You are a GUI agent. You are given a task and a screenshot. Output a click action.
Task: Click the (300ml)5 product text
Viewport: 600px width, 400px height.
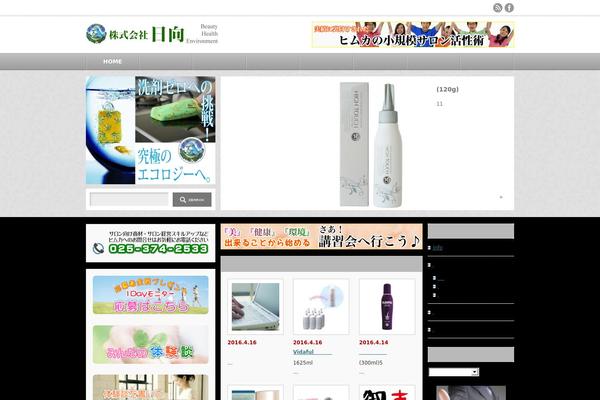tap(370, 362)
